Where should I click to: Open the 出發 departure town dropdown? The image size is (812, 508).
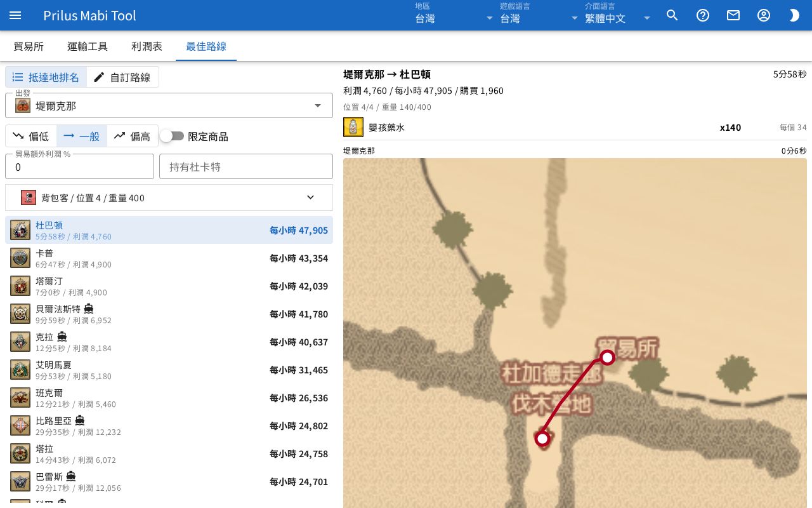coord(169,105)
